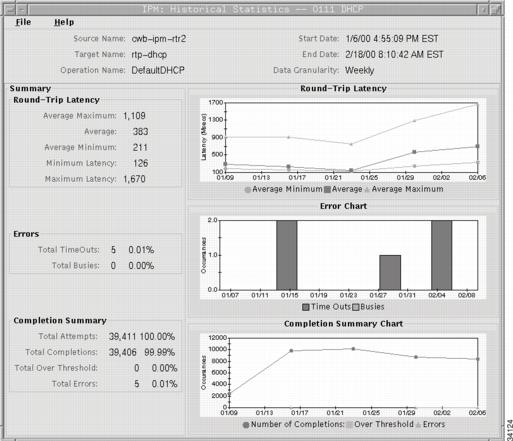Click the Minimum Latency value 126
The height and width of the screenshot is (441, 513).
pos(140,163)
